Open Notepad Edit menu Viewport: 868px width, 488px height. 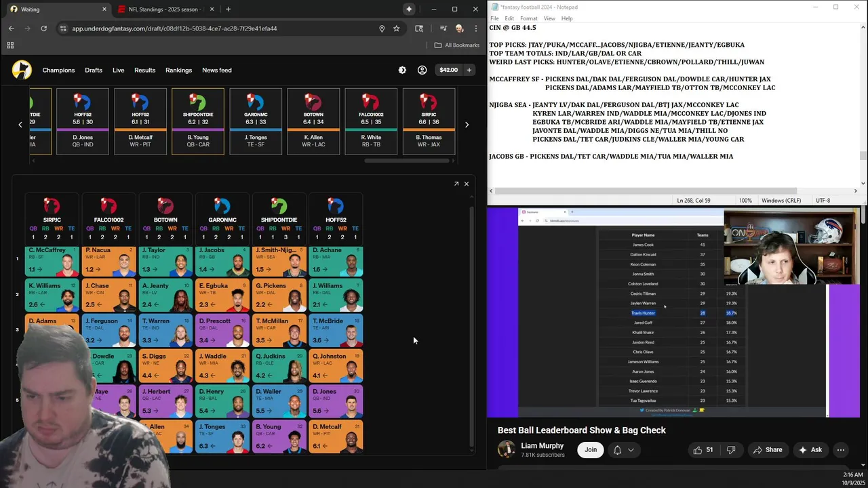(x=509, y=18)
